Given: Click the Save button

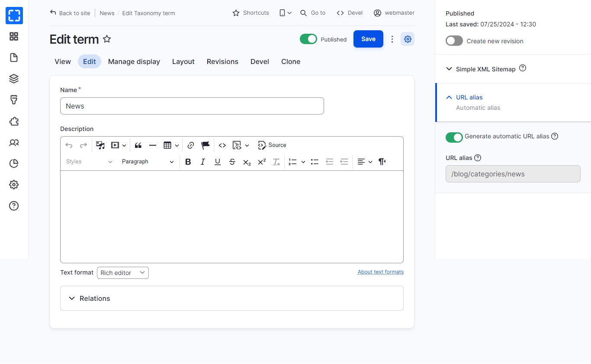Looking at the screenshot, I should (368, 39).
